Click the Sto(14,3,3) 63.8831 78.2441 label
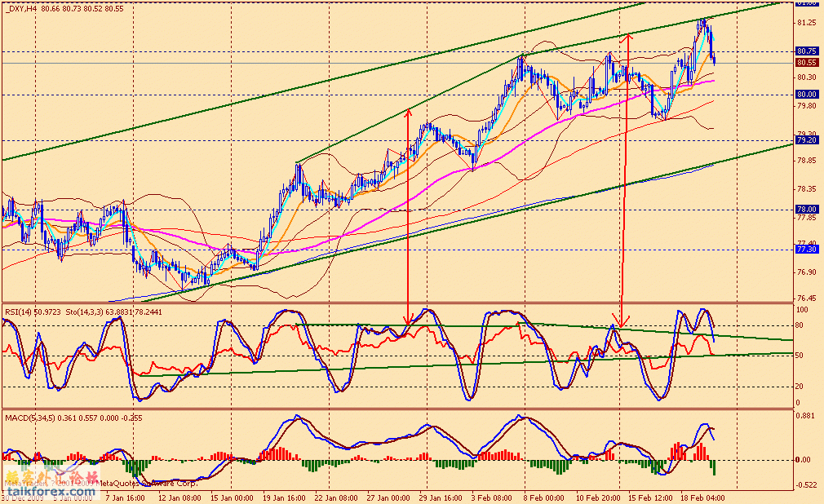 [114, 312]
